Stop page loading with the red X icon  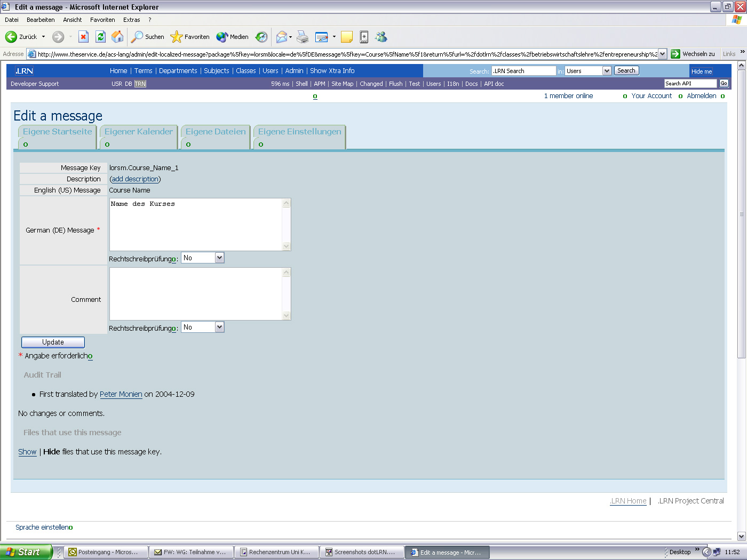(83, 37)
